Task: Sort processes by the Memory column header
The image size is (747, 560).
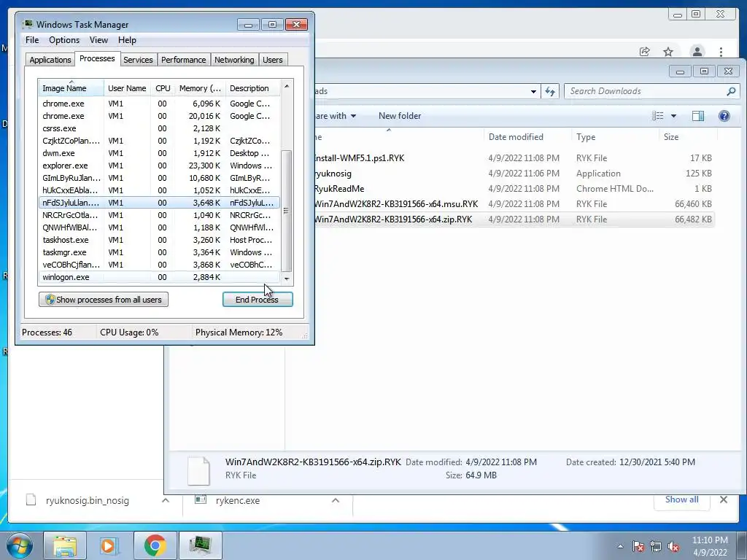Action: pos(200,88)
